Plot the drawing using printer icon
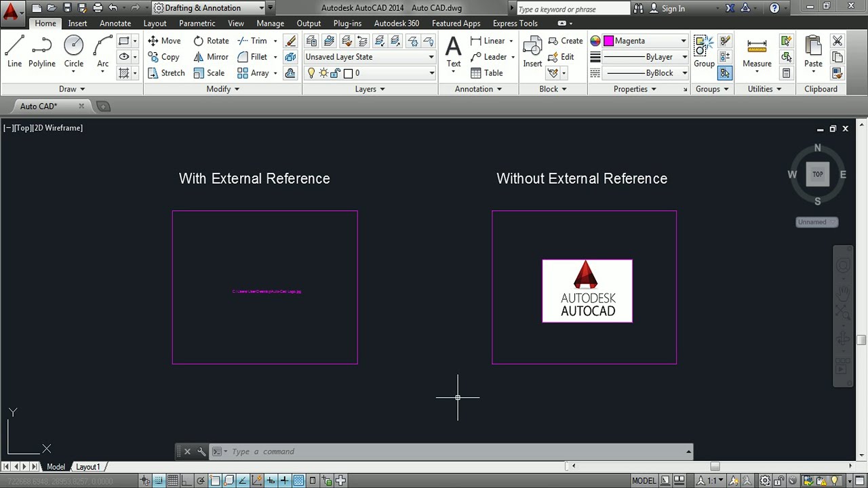This screenshot has height=488, width=868. (98, 8)
